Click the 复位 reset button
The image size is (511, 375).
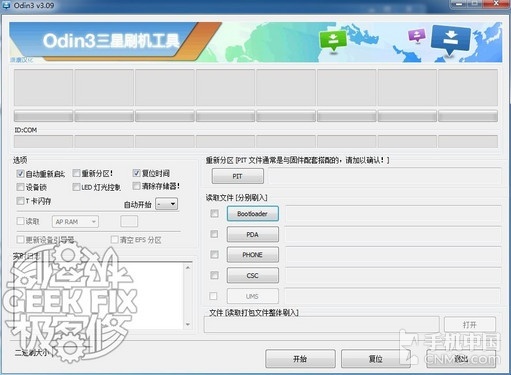pos(376,359)
